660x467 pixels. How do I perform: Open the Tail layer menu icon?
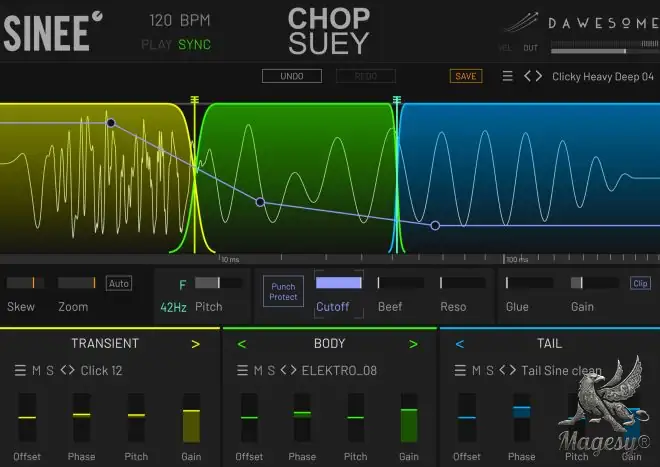coord(460,371)
